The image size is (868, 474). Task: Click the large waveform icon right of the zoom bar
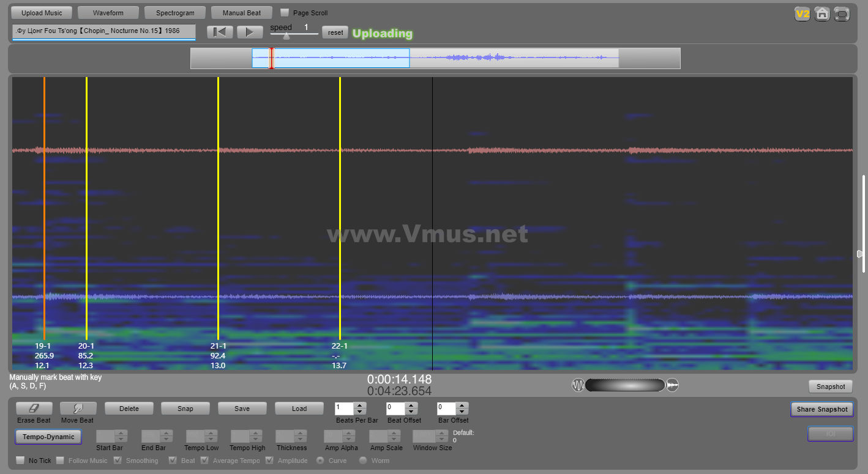[672, 385]
